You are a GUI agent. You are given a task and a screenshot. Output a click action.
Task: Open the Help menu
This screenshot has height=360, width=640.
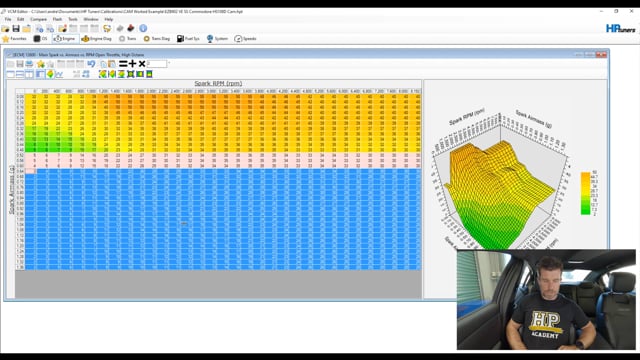coord(109,19)
